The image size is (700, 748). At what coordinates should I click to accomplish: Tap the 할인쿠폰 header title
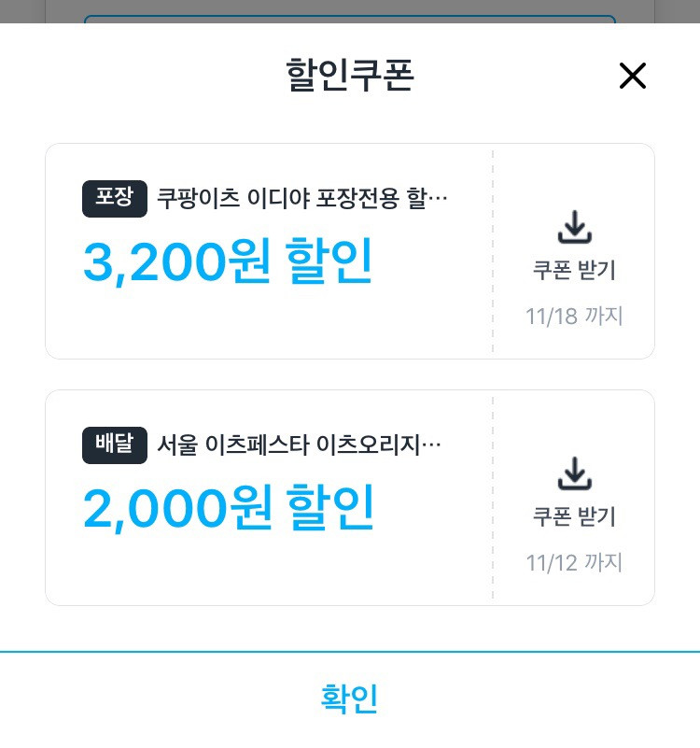point(349,76)
